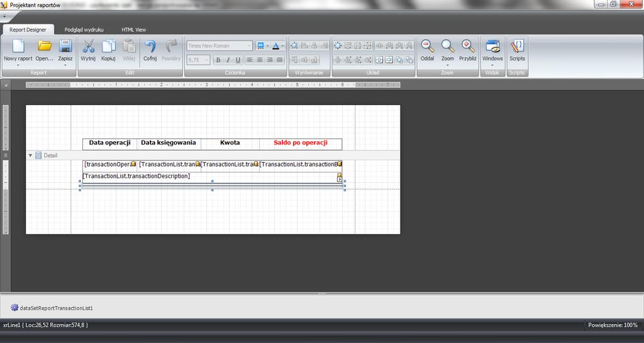The width and height of the screenshot is (644, 343).
Task: Select the Saldo po operacji header cell
Action: [x=301, y=144]
